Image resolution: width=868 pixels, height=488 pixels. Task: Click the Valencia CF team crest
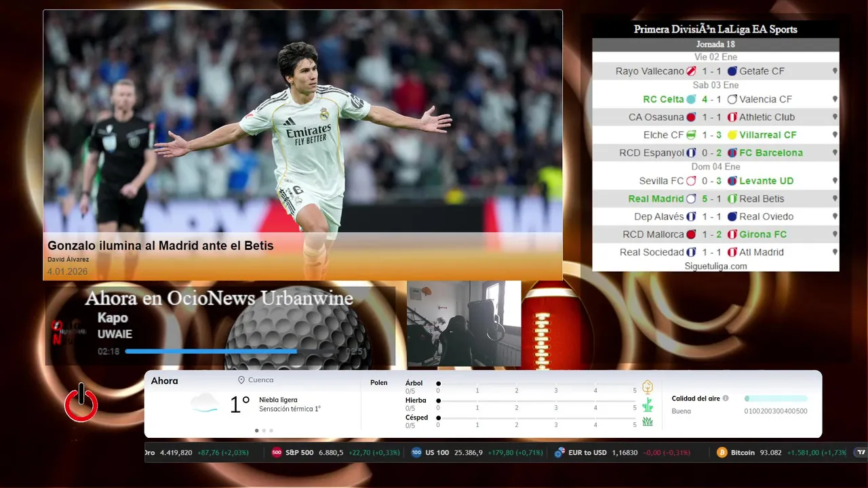[732, 99]
